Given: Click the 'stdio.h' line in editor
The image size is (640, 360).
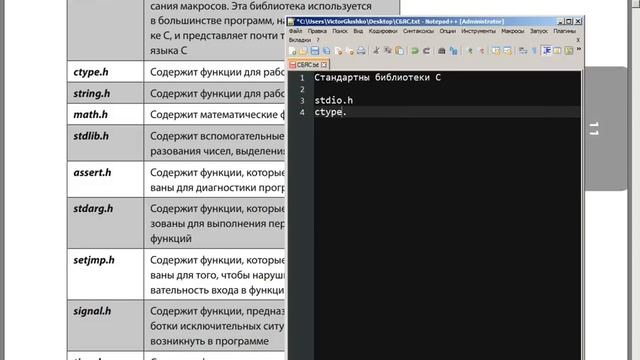Looking at the screenshot, I should pyautogui.click(x=333, y=100).
